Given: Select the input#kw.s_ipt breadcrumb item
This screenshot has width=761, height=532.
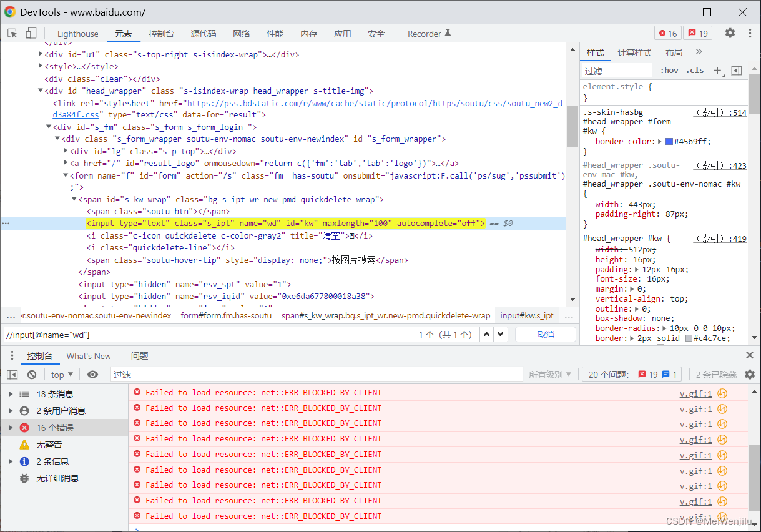Looking at the screenshot, I should [x=527, y=316].
